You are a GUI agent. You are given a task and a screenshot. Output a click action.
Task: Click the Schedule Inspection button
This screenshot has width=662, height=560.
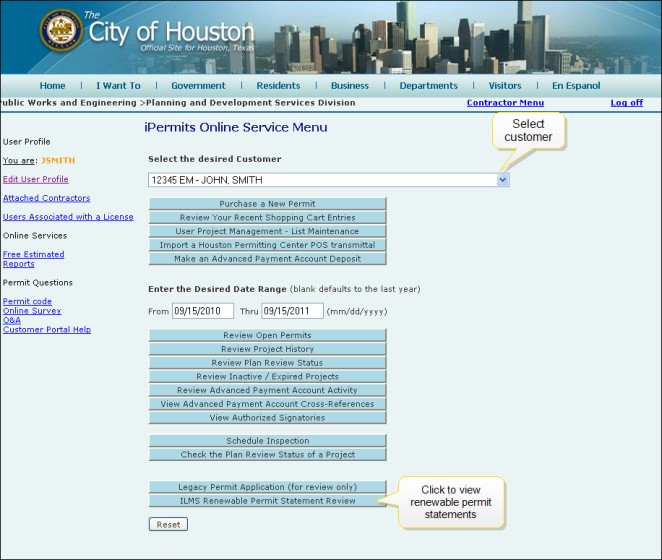(x=267, y=441)
